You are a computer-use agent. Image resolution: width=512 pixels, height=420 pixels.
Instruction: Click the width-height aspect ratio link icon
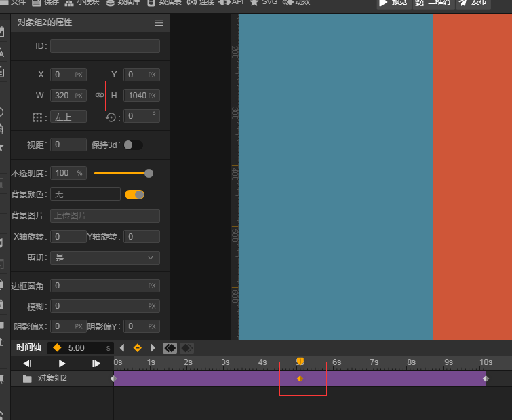coord(99,95)
